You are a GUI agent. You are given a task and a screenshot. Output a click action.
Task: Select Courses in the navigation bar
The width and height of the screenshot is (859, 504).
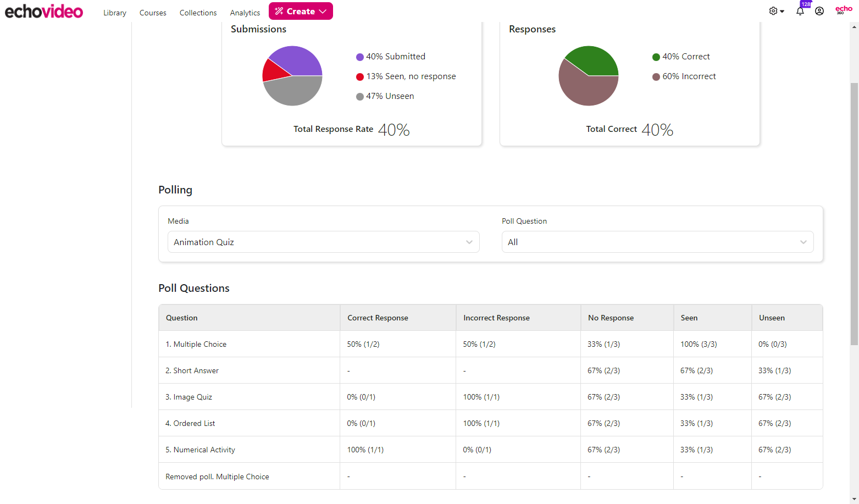153,13
